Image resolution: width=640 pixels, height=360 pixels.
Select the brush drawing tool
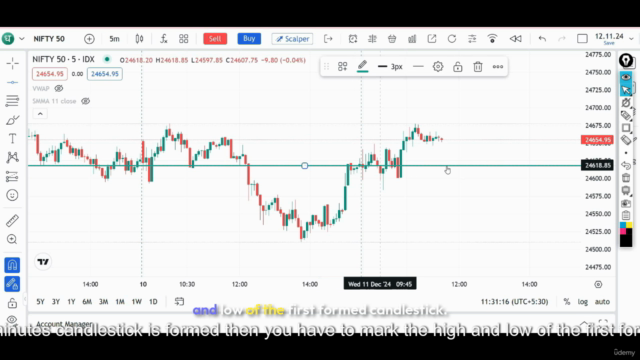12,120
